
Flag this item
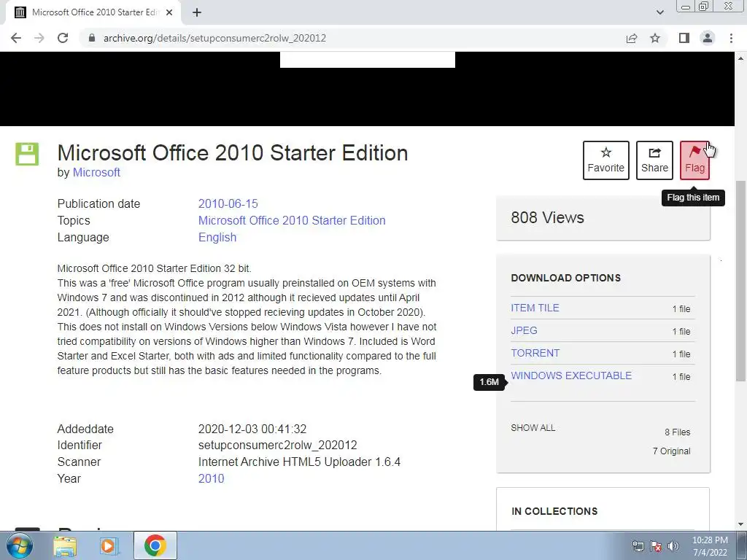coord(694,160)
